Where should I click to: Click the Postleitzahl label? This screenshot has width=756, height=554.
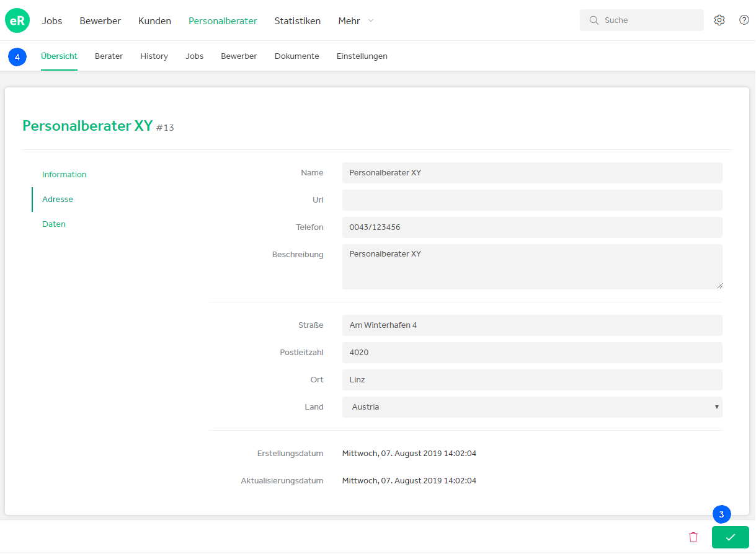pyautogui.click(x=301, y=353)
